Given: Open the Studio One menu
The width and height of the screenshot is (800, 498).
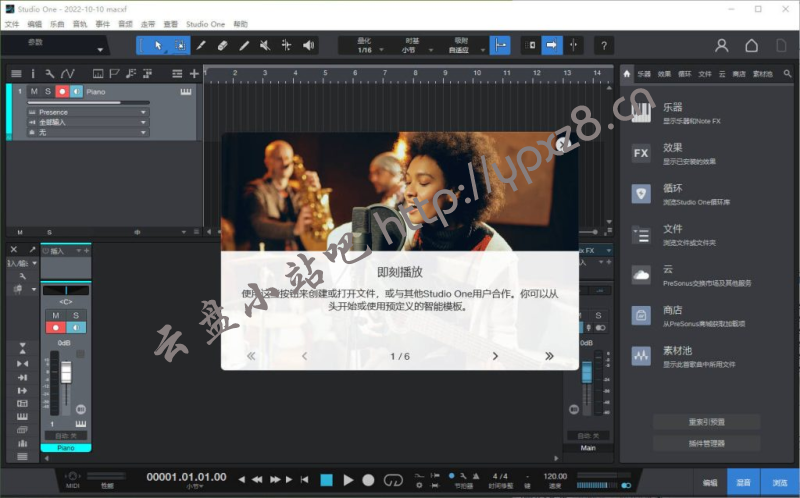Looking at the screenshot, I should click(205, 24).
